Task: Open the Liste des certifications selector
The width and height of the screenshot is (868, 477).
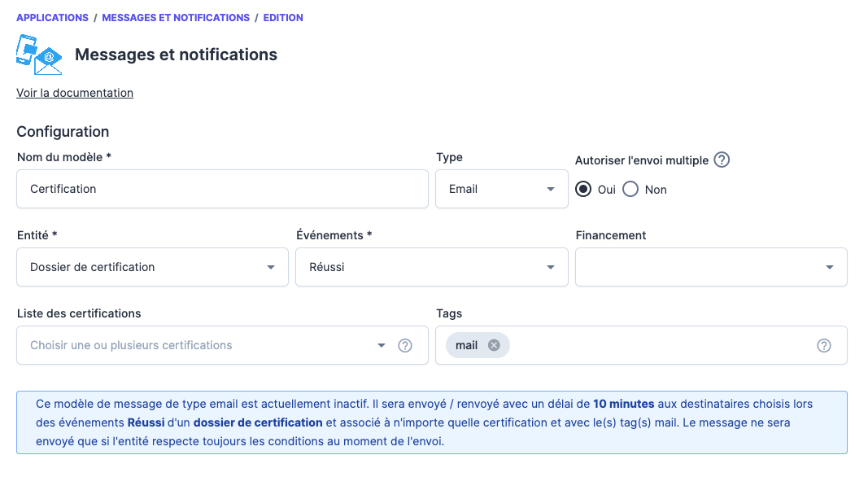Action: pos(203,346)
